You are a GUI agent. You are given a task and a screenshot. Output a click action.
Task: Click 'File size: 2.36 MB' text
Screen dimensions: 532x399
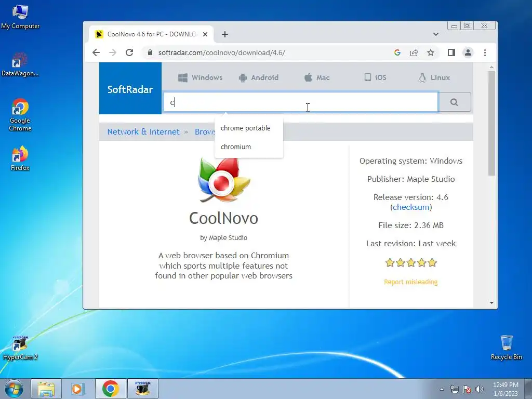411,225
